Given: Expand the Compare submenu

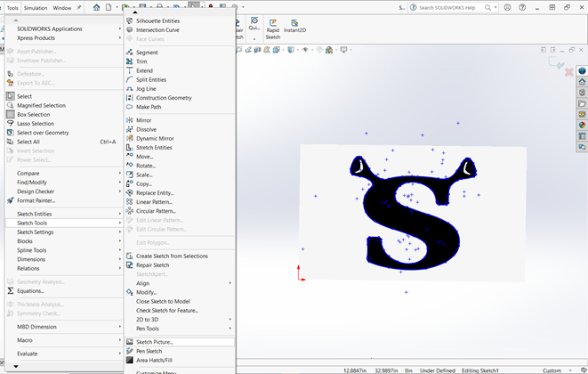Looking at the screenshot, I should pos(64,173).
